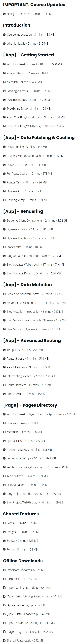
Task: Click the play icon beside Fonts lesson
Action: click(x=4, y=523)
